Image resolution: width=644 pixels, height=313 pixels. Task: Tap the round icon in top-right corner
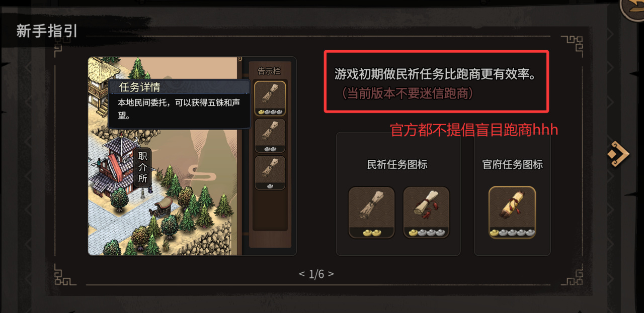633,9
